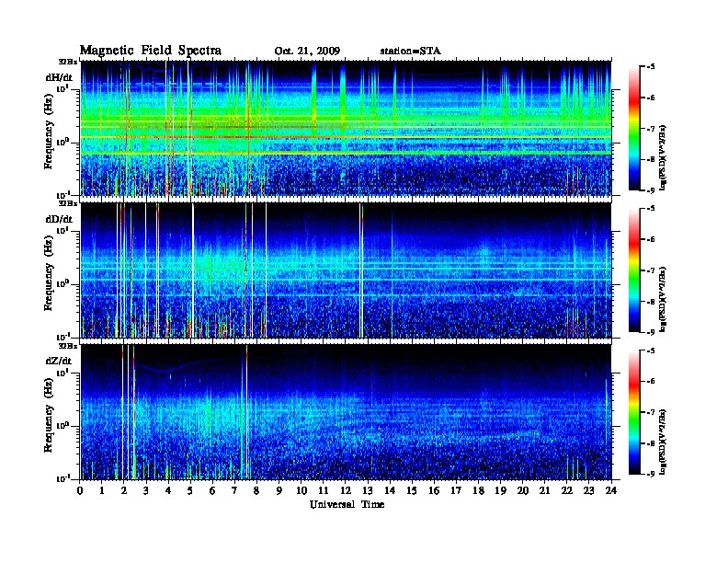Click hour 19 on the Universal Time axis
This screenshot has width=728, height=563.
point(500,491)
